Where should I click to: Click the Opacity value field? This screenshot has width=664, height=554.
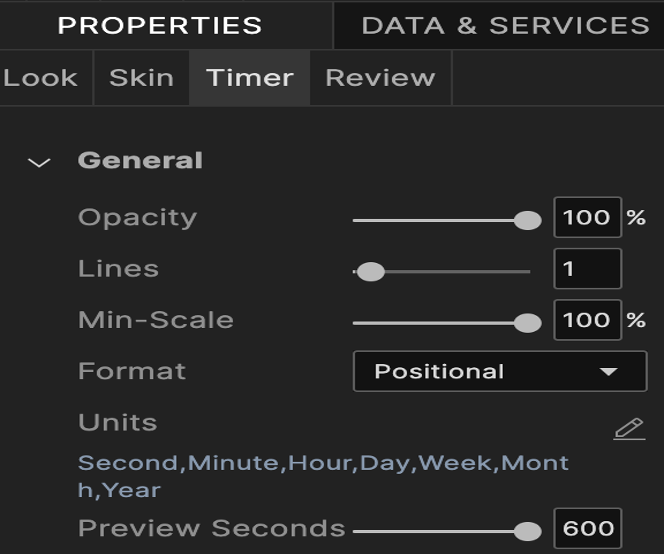click(587, 218)
